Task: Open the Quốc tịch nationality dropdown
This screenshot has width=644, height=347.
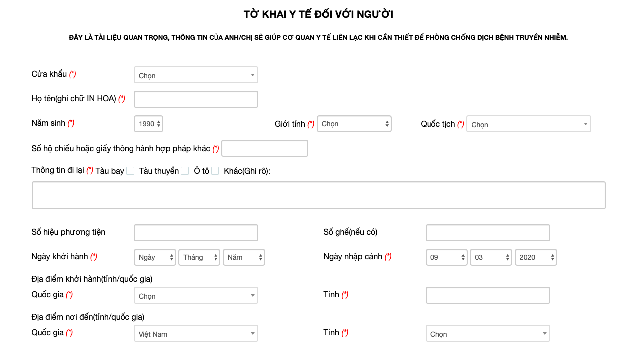Action: (528, 124)
